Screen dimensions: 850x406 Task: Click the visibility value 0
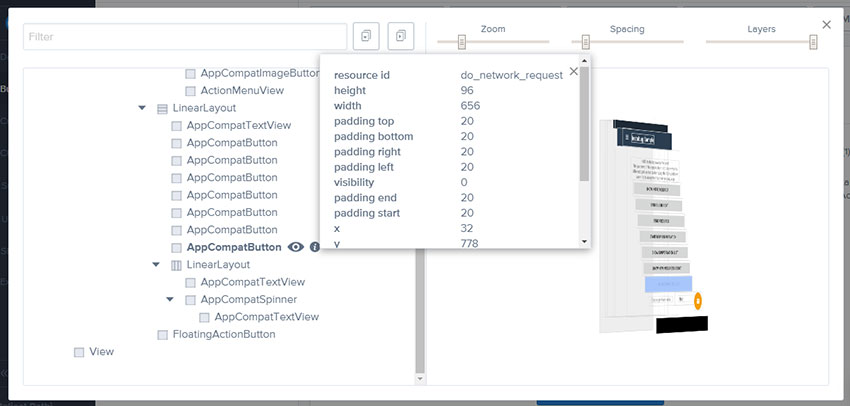click(x=463, y=182)
